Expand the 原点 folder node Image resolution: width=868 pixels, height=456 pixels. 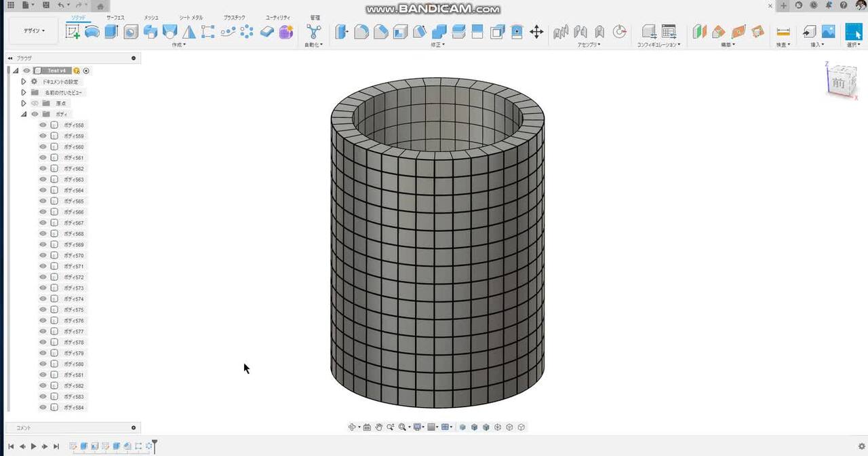coord(23,103)
